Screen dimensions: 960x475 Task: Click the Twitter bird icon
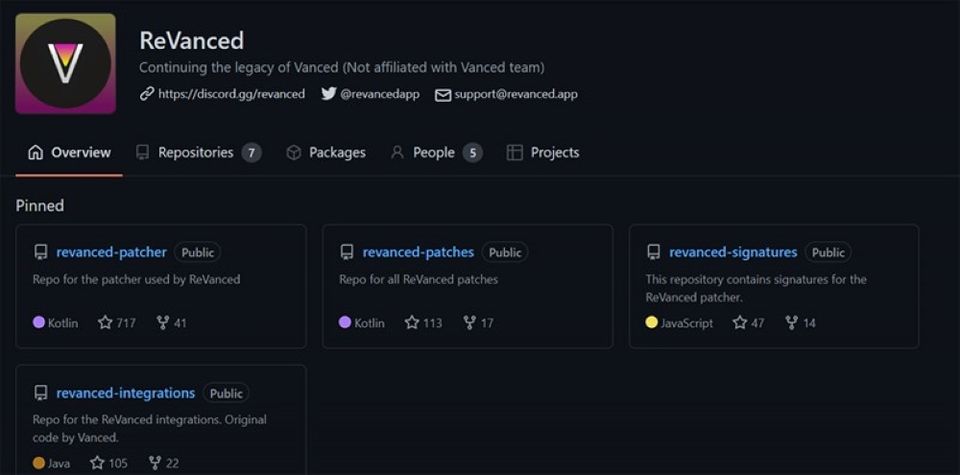pyautogui.click(x=328, y=94)
